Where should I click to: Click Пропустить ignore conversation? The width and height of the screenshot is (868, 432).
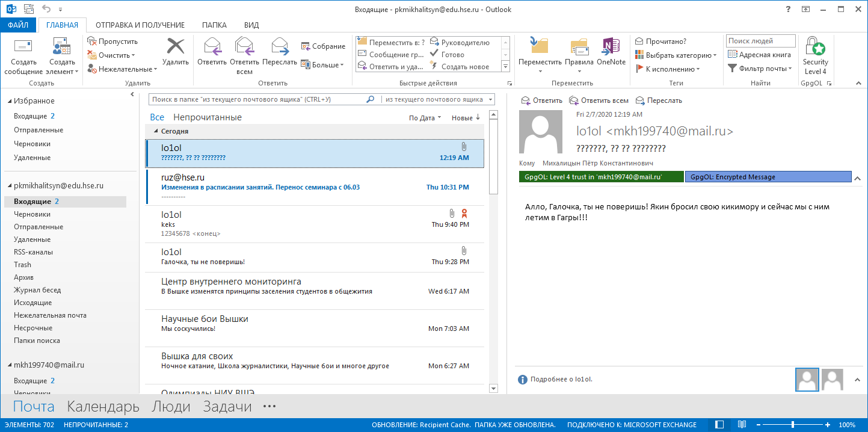coord(112,42)
